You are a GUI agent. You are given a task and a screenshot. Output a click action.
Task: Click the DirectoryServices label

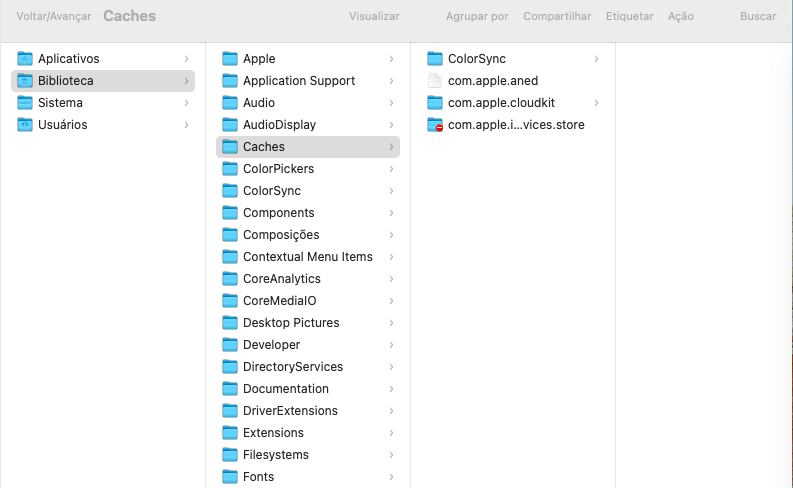[293, 367]
